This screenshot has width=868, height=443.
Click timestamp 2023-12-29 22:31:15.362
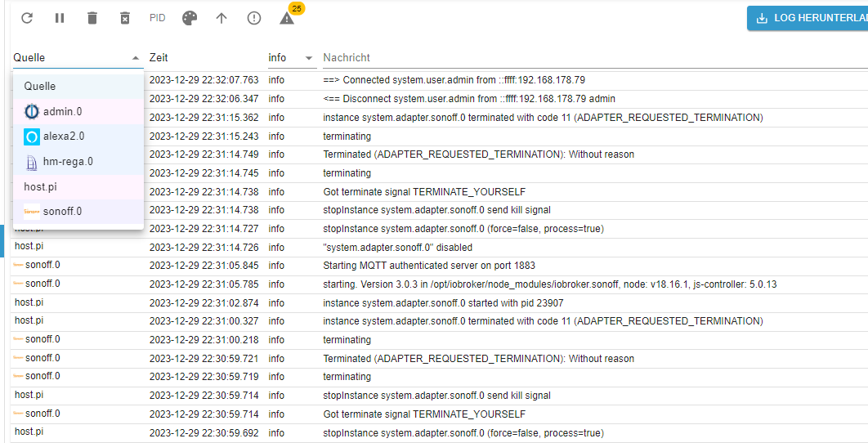tap(204, 118)
